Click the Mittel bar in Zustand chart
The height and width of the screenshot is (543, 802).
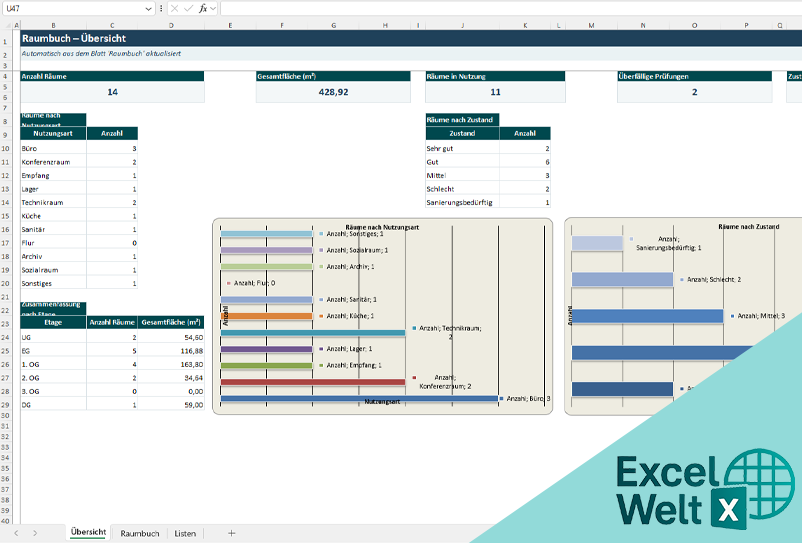pos(648,316)
